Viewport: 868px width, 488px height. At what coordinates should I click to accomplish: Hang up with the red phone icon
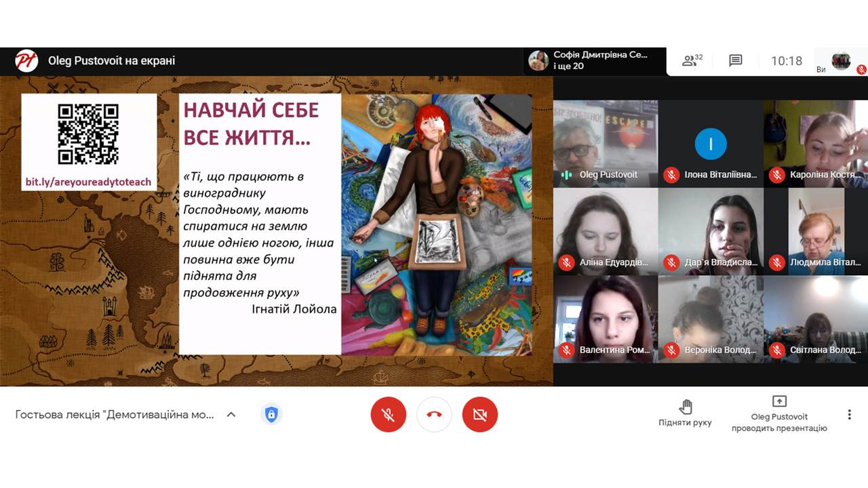(434, 414)
